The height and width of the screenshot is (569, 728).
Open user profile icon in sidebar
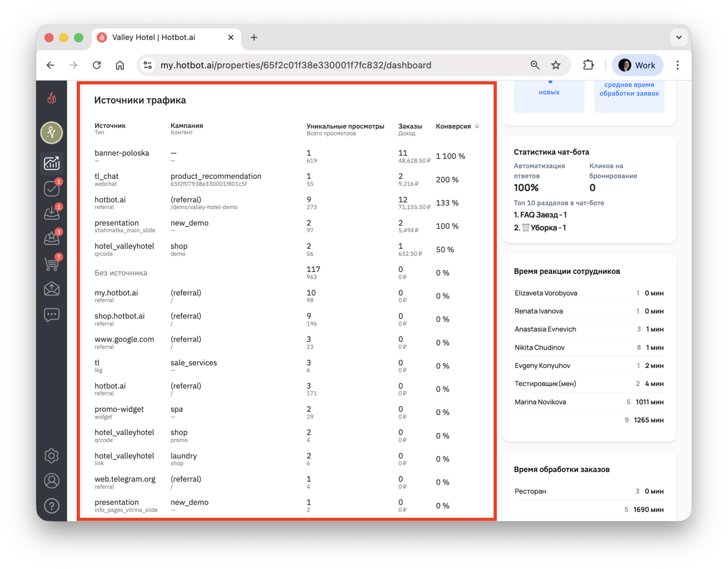coord(52,481)
